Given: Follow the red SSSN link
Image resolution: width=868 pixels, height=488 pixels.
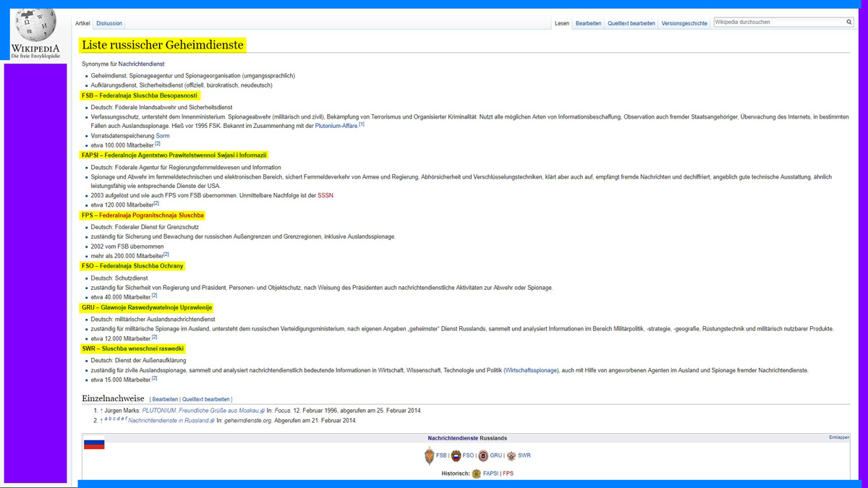Looking at the screenshot, I should (x=325, y=195).
